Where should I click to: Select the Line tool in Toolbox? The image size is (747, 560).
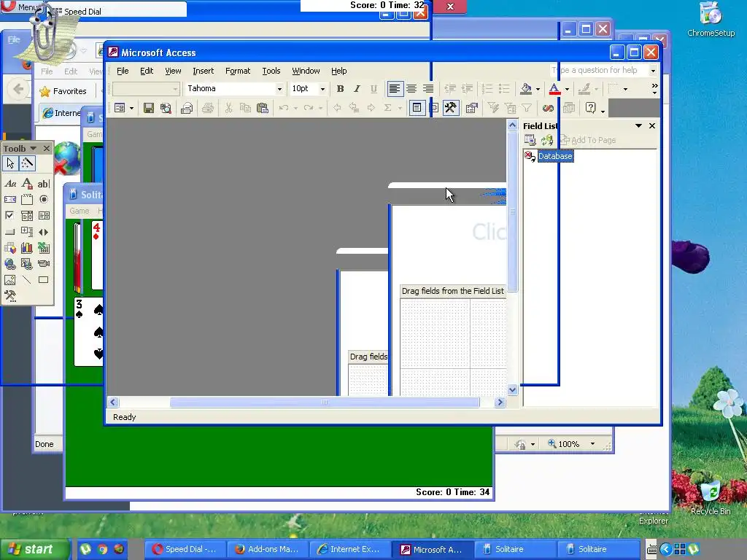coord(27,280)
